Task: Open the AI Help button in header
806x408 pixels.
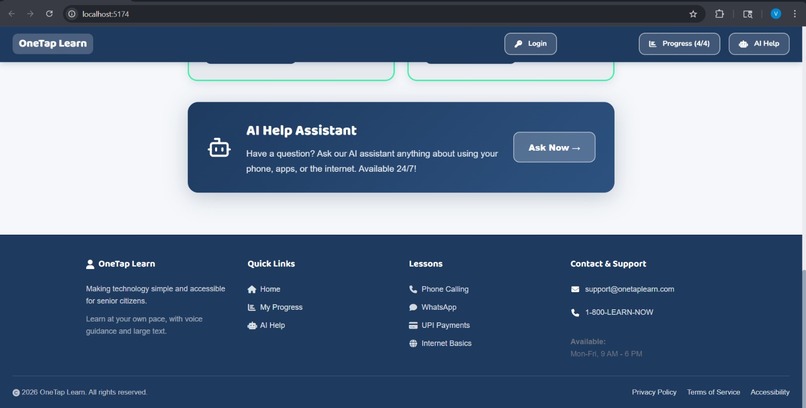Action: 759,44
